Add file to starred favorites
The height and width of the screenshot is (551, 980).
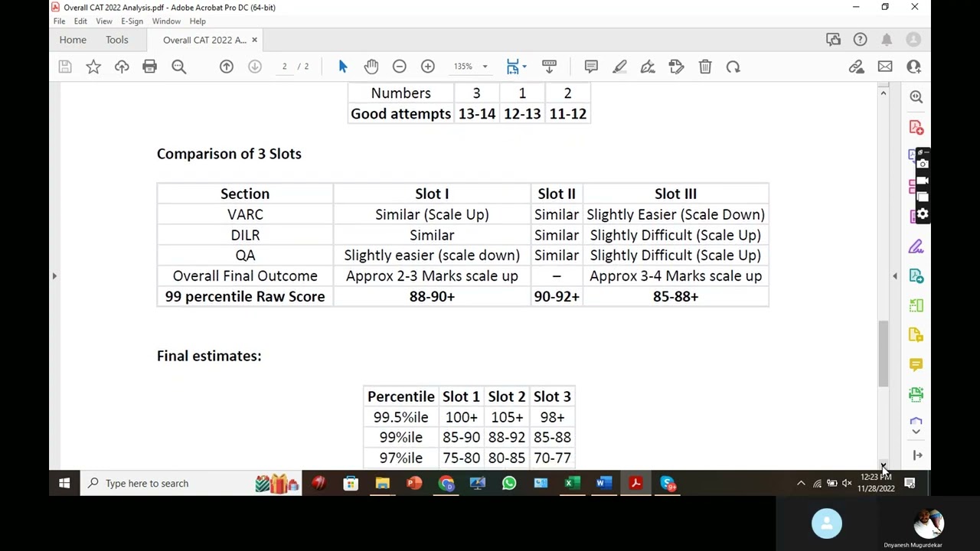click(x=93, y=67)
